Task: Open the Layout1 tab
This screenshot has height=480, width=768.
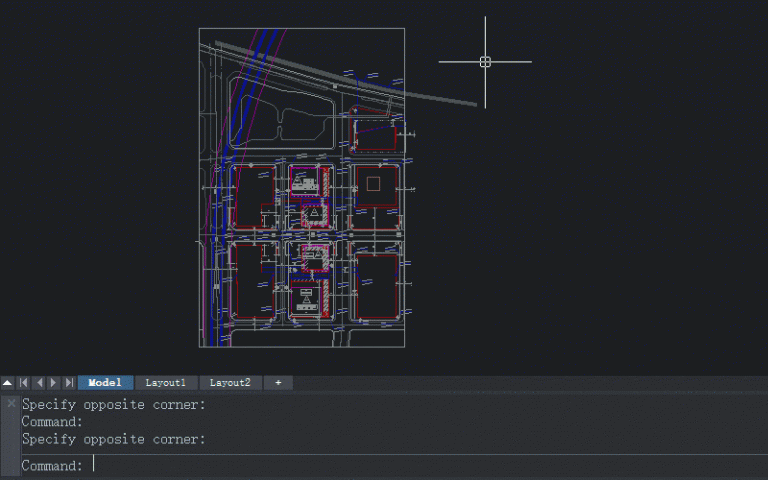Action: click(166, 383)
